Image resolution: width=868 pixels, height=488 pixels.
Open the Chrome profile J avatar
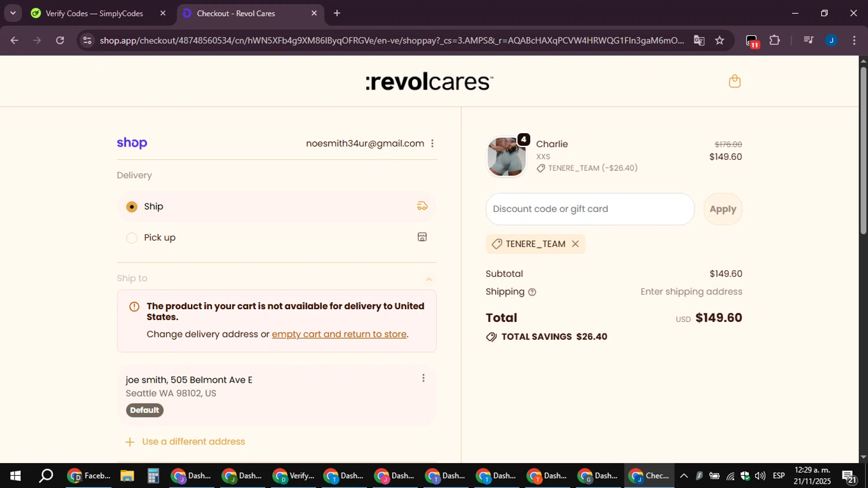[832, 41]
